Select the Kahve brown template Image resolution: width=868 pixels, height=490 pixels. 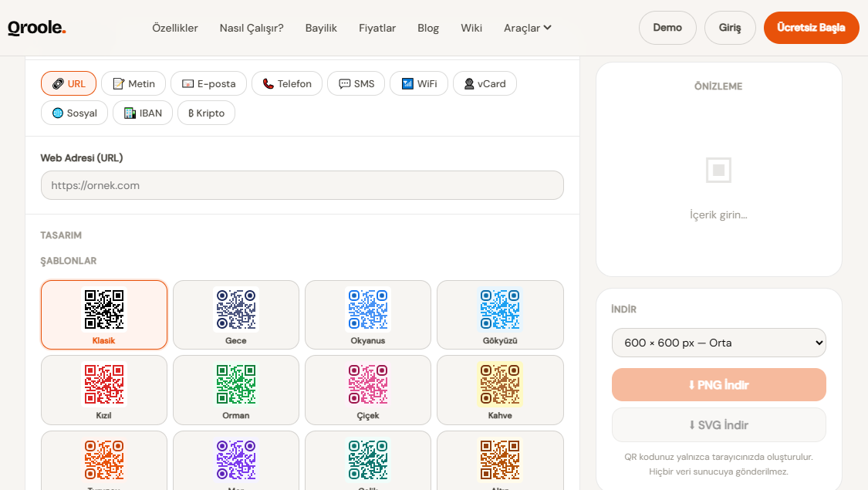500,390
